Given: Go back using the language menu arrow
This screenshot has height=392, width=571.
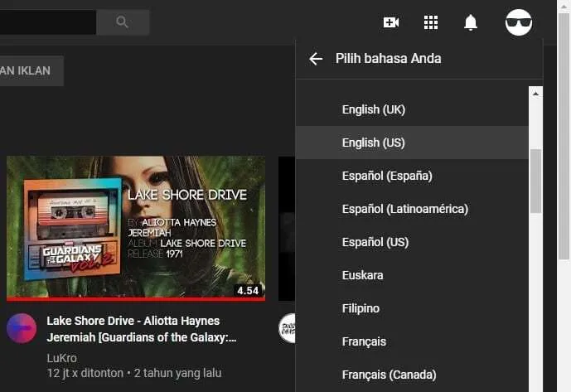Looking at the screenshot, I should (316, 59).
